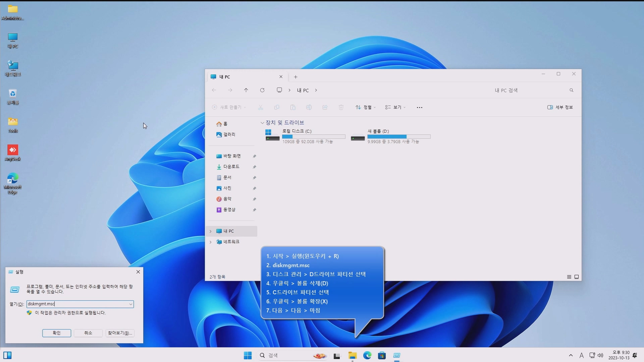644x362 pixels.
Task: Add a new Explorer tab
Action: (x=296, y=77)
